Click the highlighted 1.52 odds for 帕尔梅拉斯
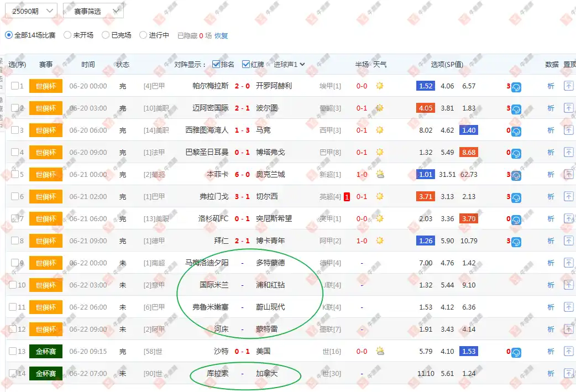576x392 pixels. click(x=426, y=86)
